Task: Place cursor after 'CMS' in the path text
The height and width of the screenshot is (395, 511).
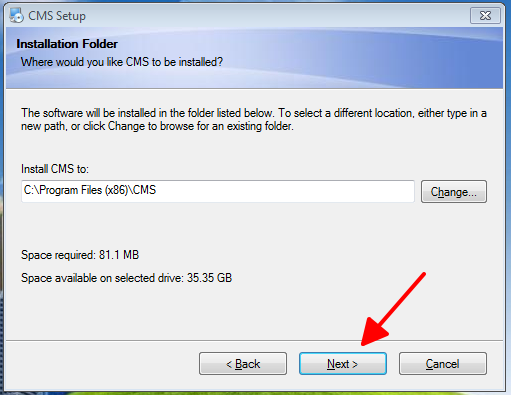Action: click(x=156, y=190)
